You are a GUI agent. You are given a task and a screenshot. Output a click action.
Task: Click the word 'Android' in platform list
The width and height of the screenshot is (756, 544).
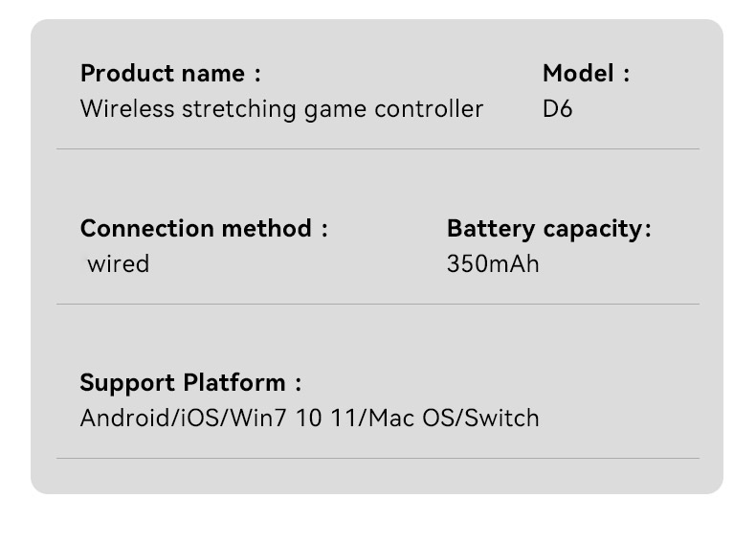[126, 418]
